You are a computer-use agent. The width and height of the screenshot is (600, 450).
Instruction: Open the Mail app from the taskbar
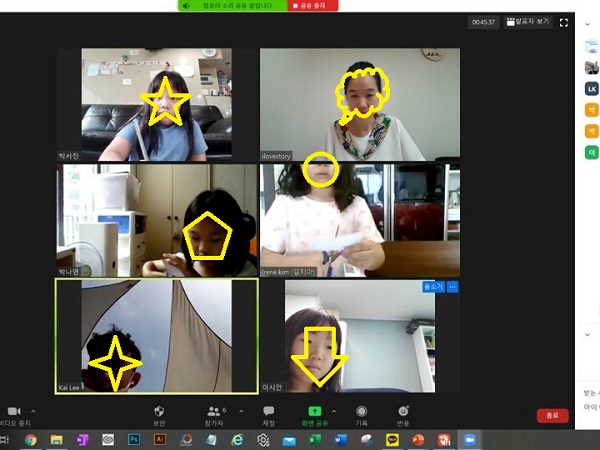[289, 440]
